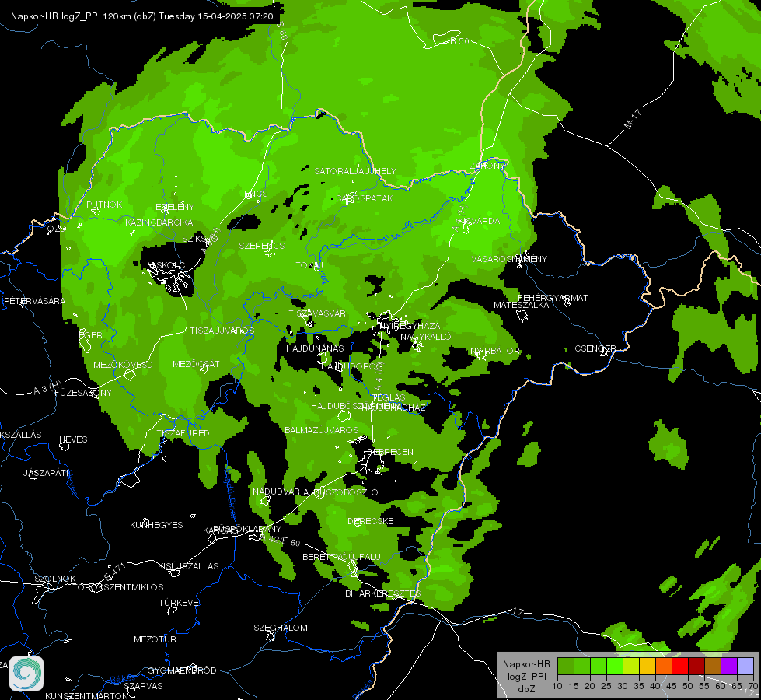Viewport: 761px width, 700px height.
Task: Click the NAGYKALLO city label
Action: [426, 337]
